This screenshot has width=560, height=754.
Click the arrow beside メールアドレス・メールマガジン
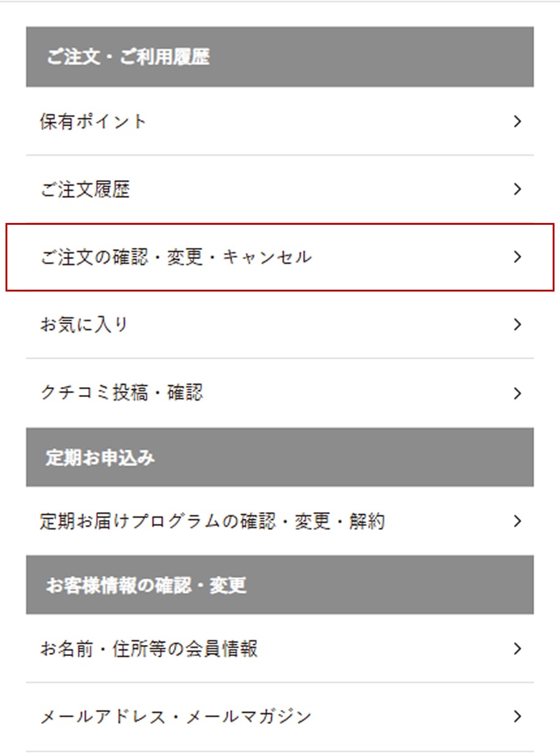(x=518, y=716)
